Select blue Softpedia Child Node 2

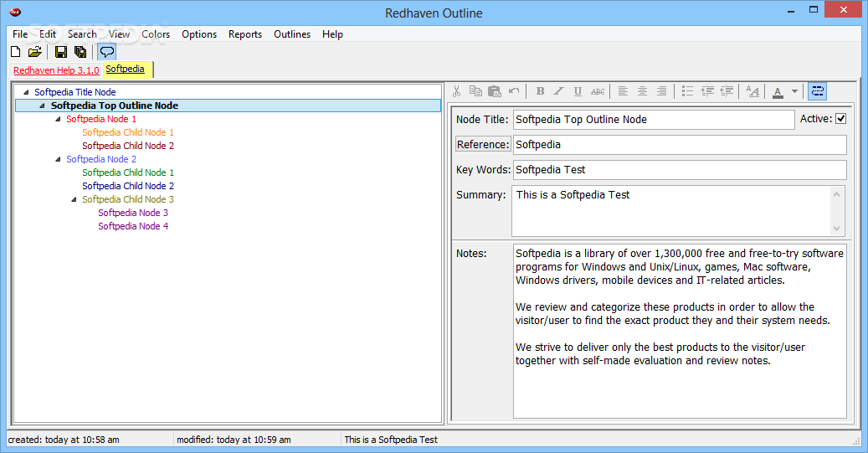tap(128, 186)
